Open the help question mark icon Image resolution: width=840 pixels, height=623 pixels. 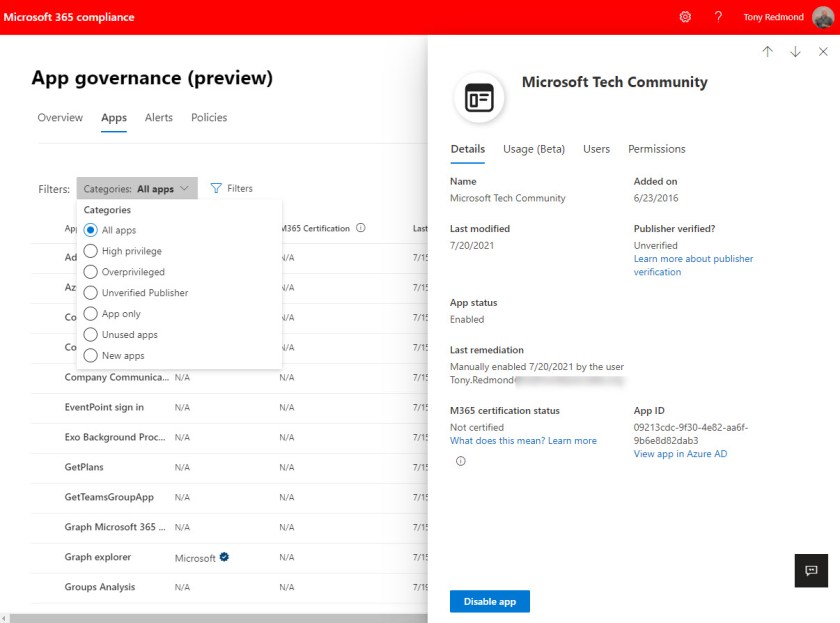(718, 17)
